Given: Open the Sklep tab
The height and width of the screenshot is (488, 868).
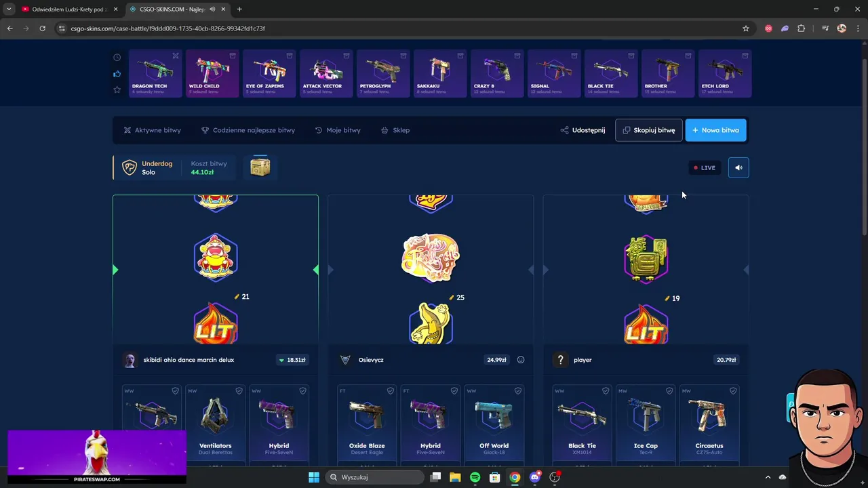Looking at the screenshot, I should [395, 130].
